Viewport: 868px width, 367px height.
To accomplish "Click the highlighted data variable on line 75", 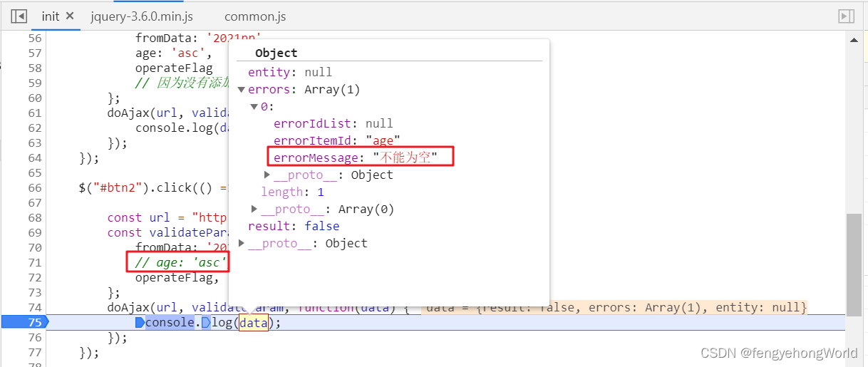I will coord(254,323).
